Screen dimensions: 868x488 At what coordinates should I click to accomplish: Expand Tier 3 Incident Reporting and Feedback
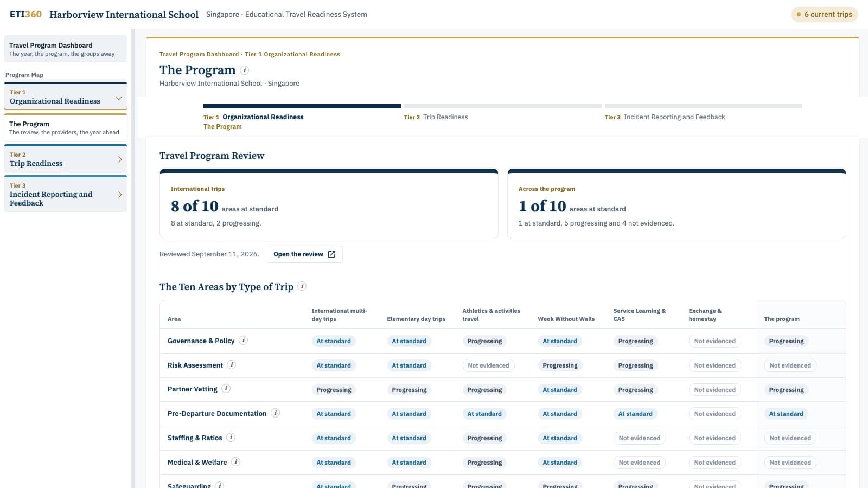pos(66,194)
